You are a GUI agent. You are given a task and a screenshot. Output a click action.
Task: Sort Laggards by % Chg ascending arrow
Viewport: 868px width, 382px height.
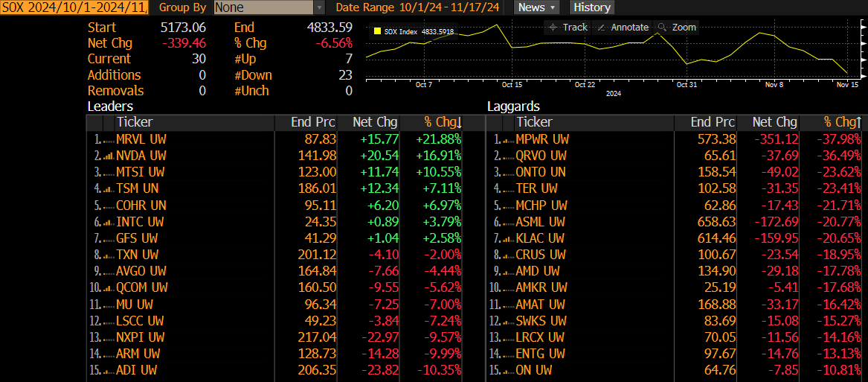pos(858,123)
